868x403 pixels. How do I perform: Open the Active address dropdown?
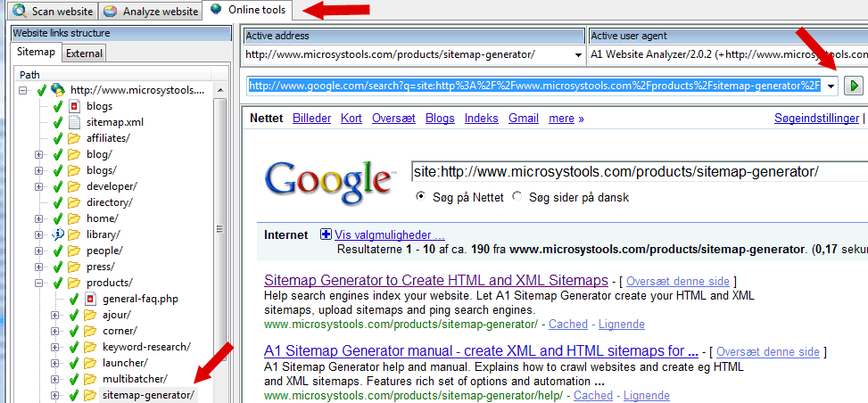point(578,54)
